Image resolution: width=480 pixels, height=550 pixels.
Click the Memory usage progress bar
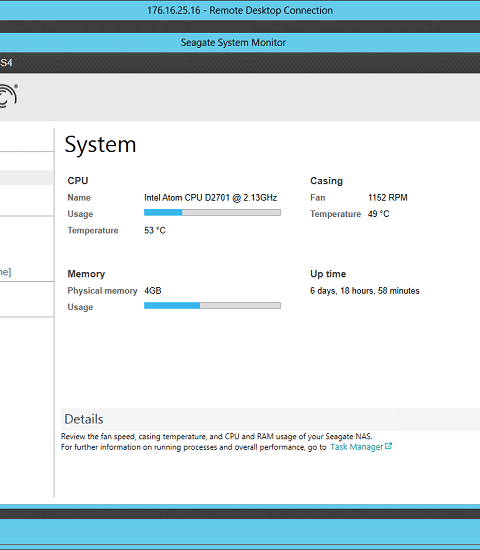click(x=212, y=306)
